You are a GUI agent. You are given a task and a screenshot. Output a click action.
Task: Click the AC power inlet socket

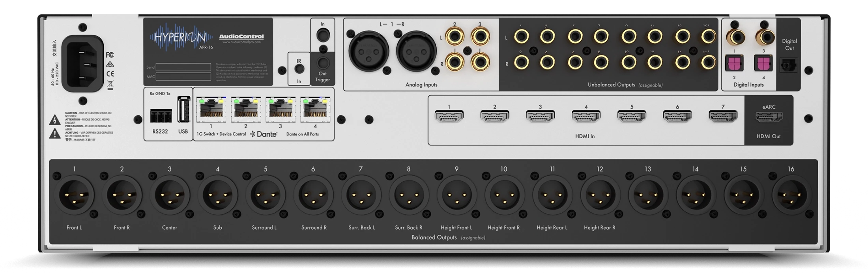82,63
